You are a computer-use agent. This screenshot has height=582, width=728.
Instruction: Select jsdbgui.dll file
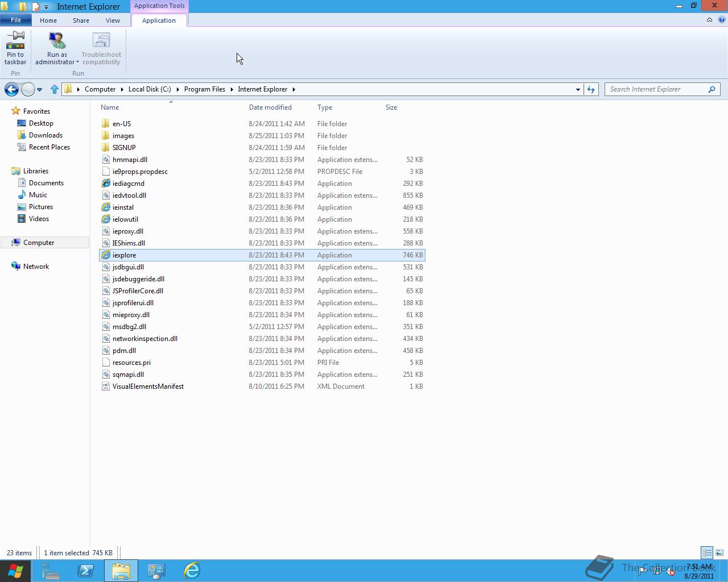(x=262, y=267)
